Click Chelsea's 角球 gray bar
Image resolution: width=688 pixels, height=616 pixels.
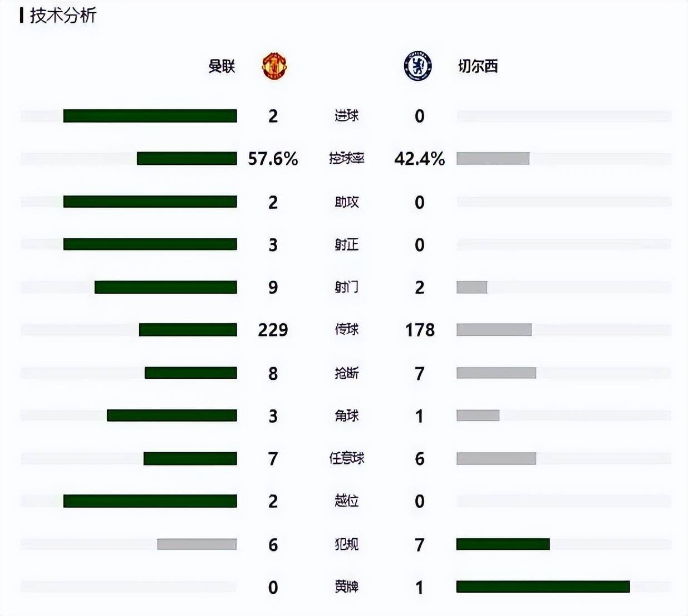[x=478, y=415]
